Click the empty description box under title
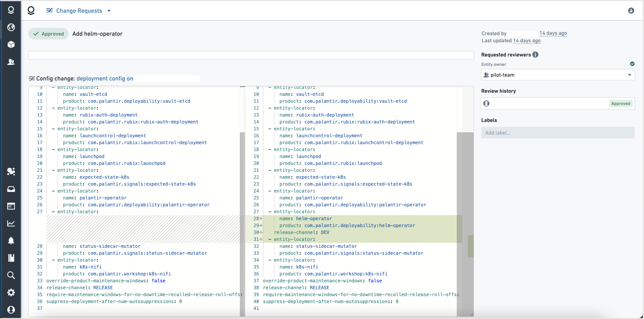 click(x=251, y=55)
